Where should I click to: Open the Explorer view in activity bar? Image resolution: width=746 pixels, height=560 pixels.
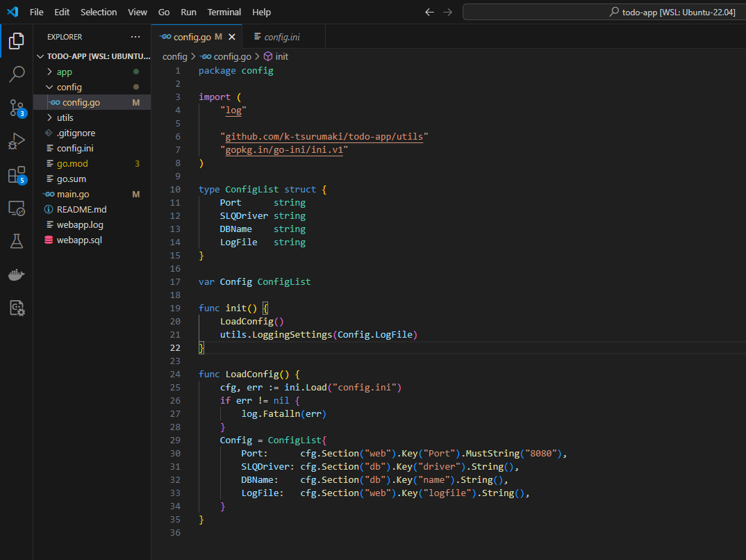(17, 41)
